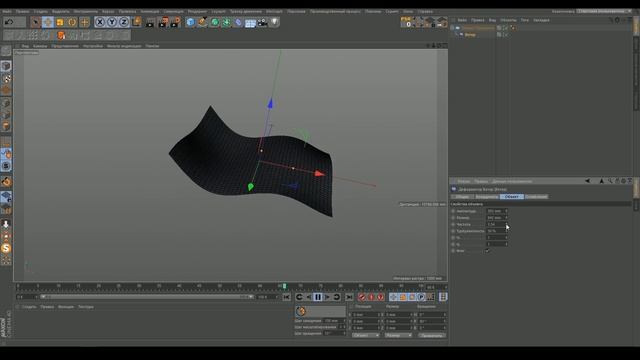This screenshot has height=360, width=640.
Task: Go to end of timeline
Action: pos(349,297)
